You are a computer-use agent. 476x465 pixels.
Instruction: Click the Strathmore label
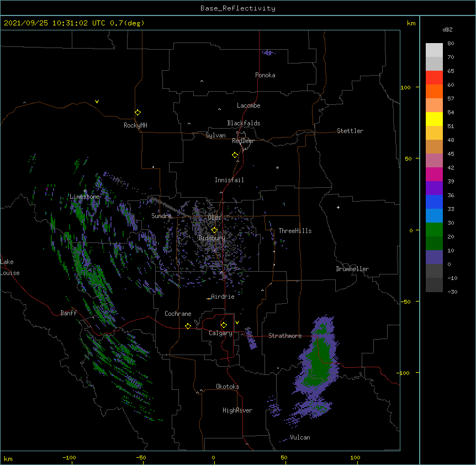point(285,336)
